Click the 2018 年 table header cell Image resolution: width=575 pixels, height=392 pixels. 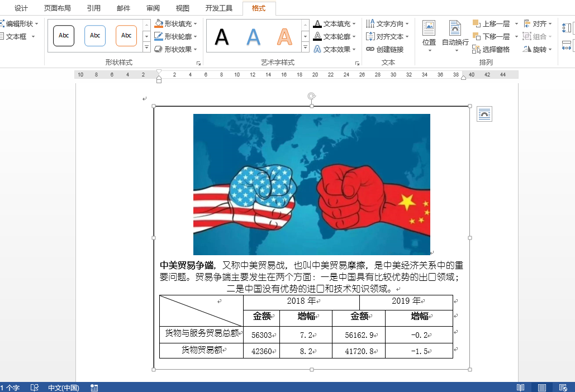click(x=301, y=302)
